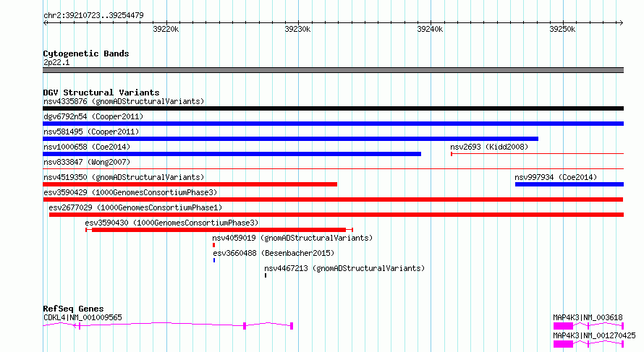Click the nsv1000658 blue variant bar
Screen dimensions: 644x352
click(232, 154)
